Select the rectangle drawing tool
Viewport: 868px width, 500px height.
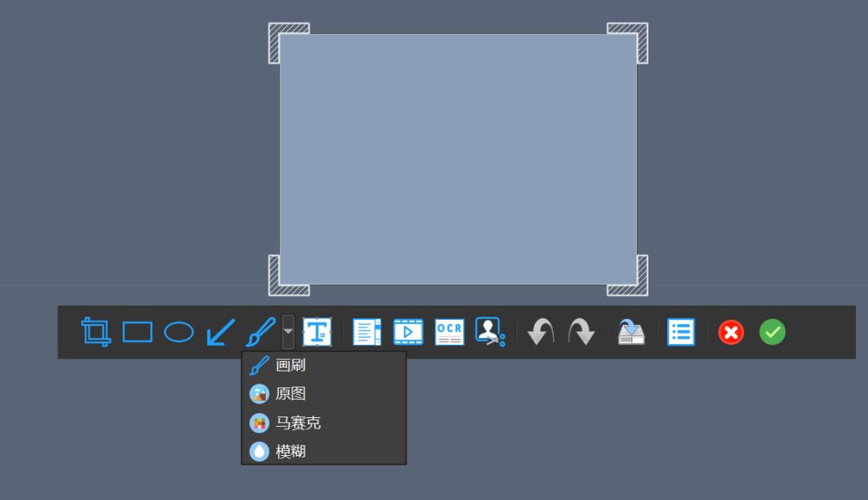tap(137, 332)
